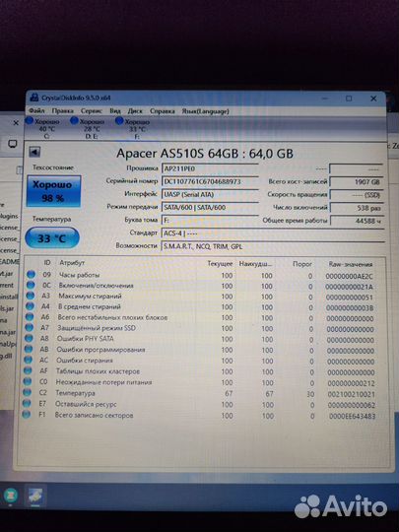Open the Файл menu
Image resolution: width=399 pixels, height=532 pixels.
point(36,110)
